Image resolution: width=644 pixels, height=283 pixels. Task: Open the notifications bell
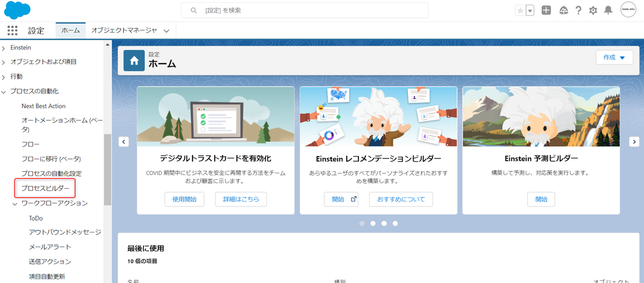tap(608, 11)
